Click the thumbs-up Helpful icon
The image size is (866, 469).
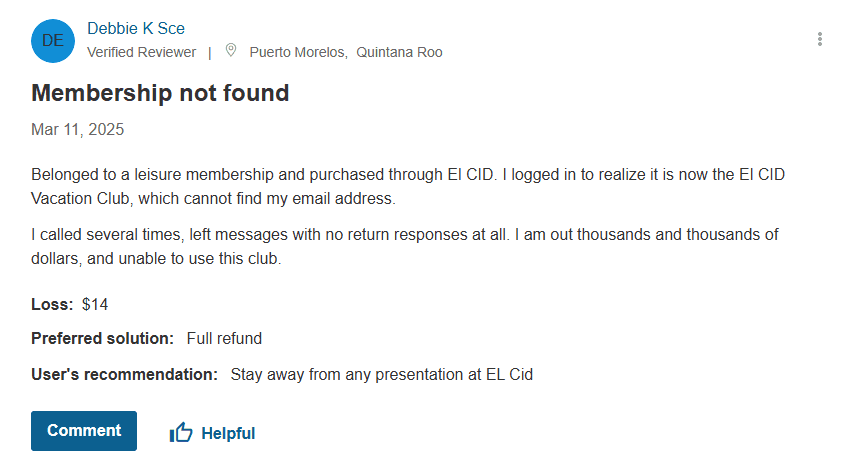coord(181,432)
